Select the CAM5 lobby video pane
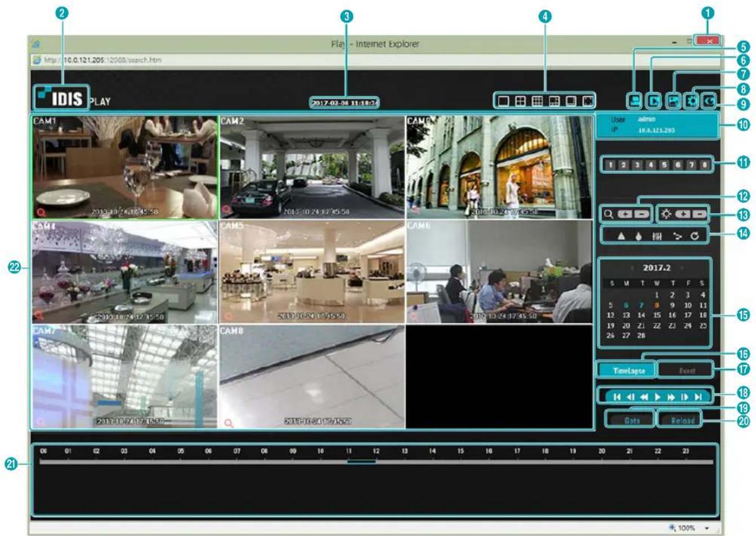The height and width of the screenshot is (536, 756). (x=312, y=272)
